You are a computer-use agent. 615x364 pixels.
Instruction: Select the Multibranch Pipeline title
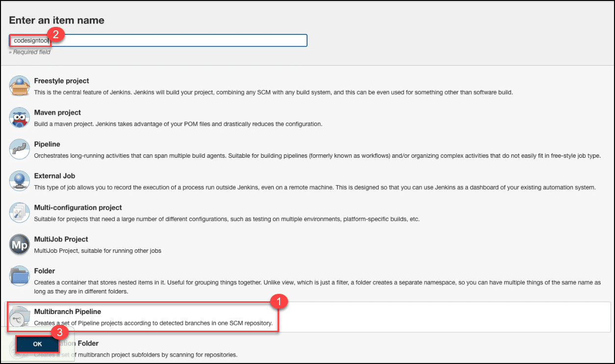pos(67,312)
